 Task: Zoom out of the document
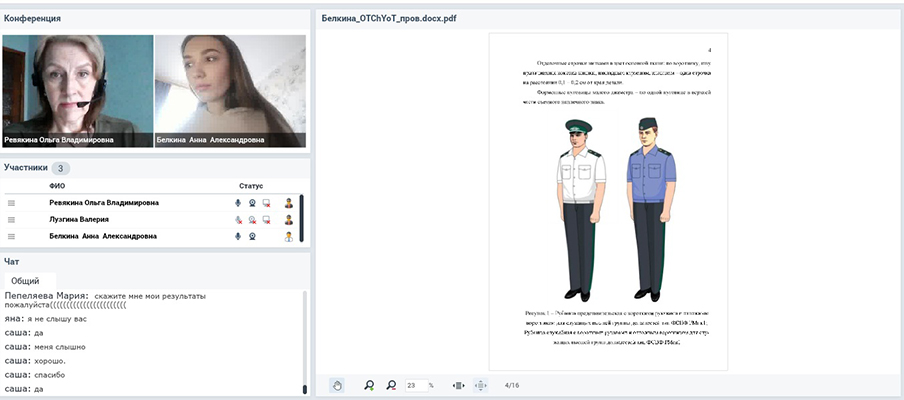coord(391,385)
